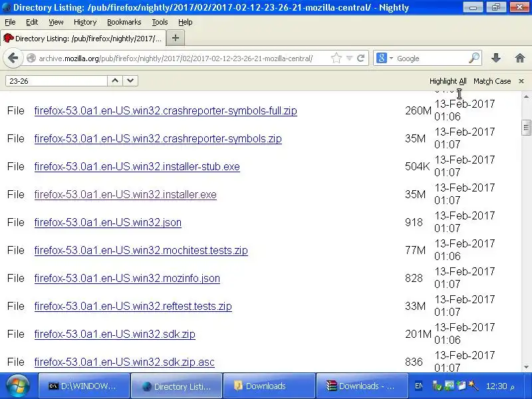Find previous match with up arrow
Viewport: 532px width, 399px height.
point(115,80)
